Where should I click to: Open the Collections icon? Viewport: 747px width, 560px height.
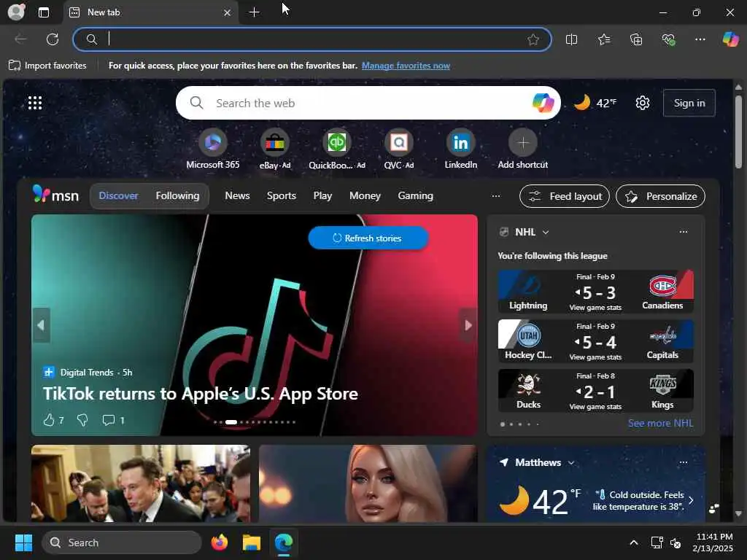[x=636, y=39]
